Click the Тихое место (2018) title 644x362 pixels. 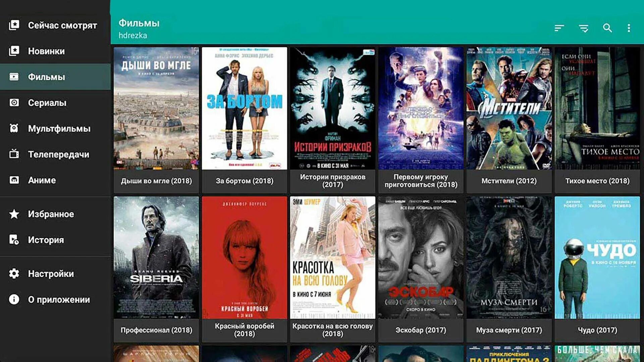click(x=597, y=181)
